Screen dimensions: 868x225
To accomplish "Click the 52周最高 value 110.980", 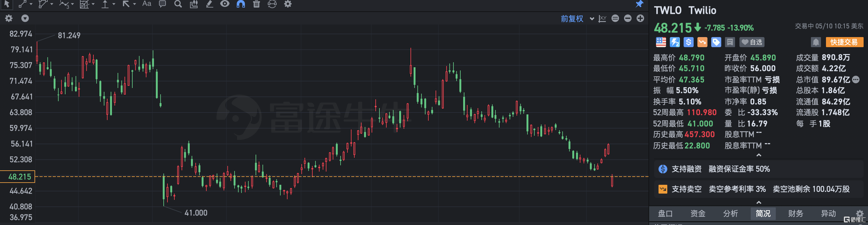I will coord(701,112).
